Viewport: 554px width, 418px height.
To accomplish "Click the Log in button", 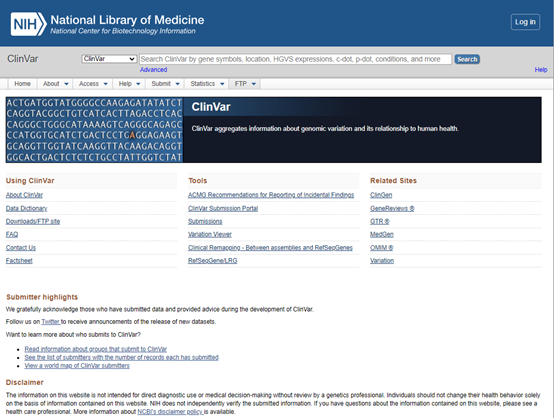I will (x=525, y=22).
